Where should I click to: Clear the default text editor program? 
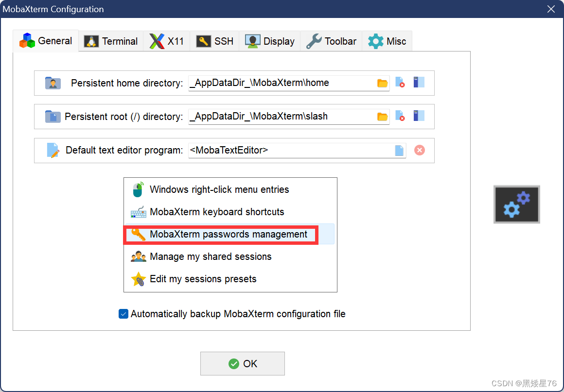click(x=420, y=150)
